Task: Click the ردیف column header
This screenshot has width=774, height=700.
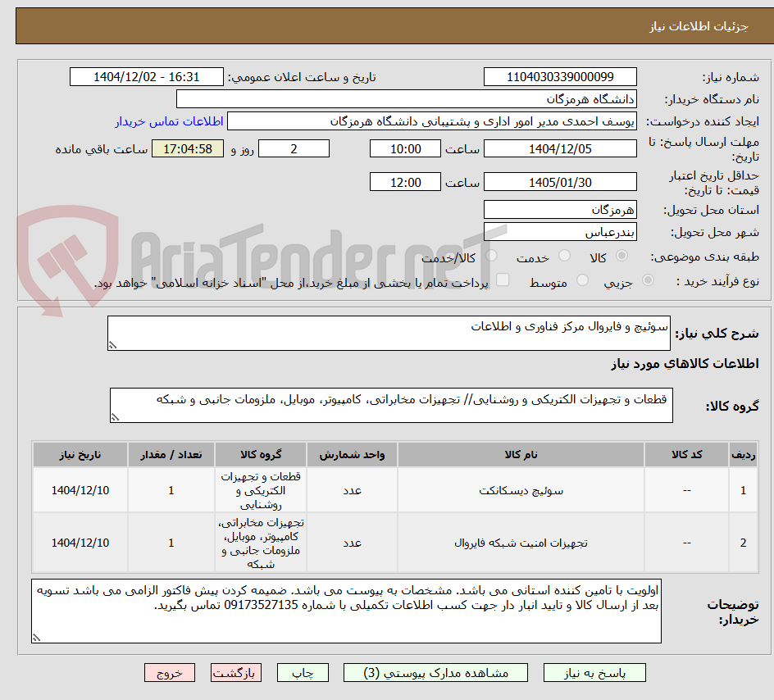Action: pos(744,454)
